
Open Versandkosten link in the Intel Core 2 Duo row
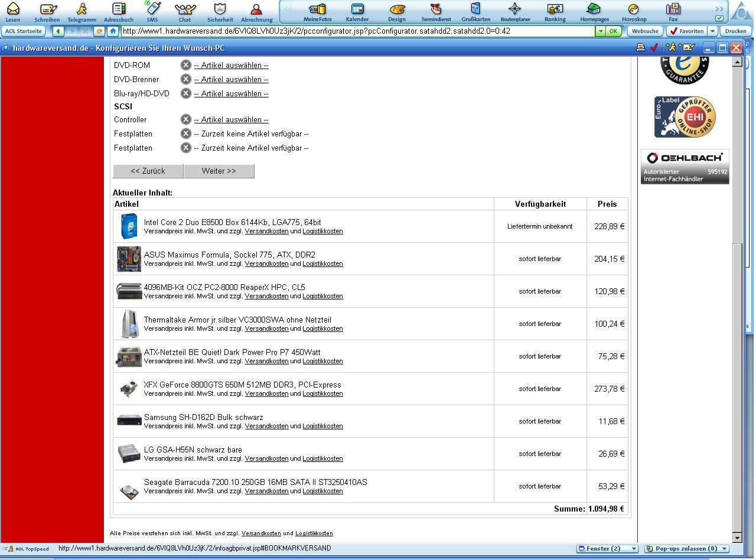[x=267, y=232]
